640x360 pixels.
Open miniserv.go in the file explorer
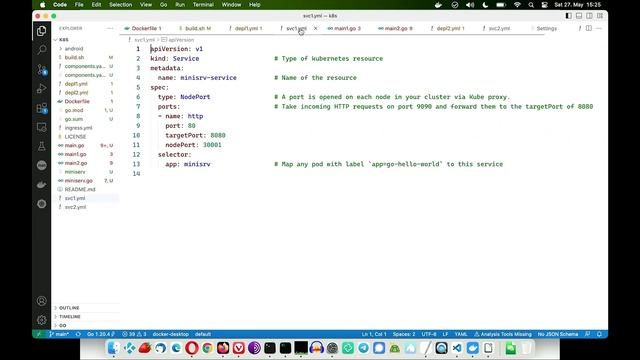(x=78, y=180)
